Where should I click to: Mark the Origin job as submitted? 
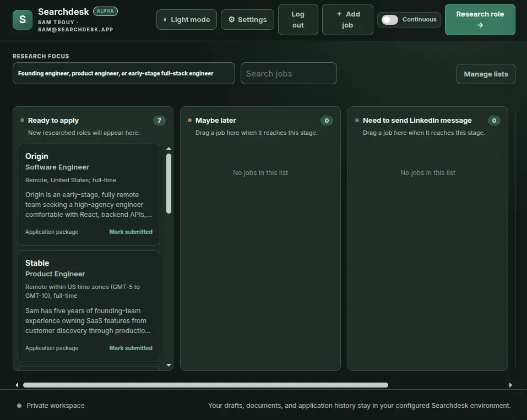[131, 232]
